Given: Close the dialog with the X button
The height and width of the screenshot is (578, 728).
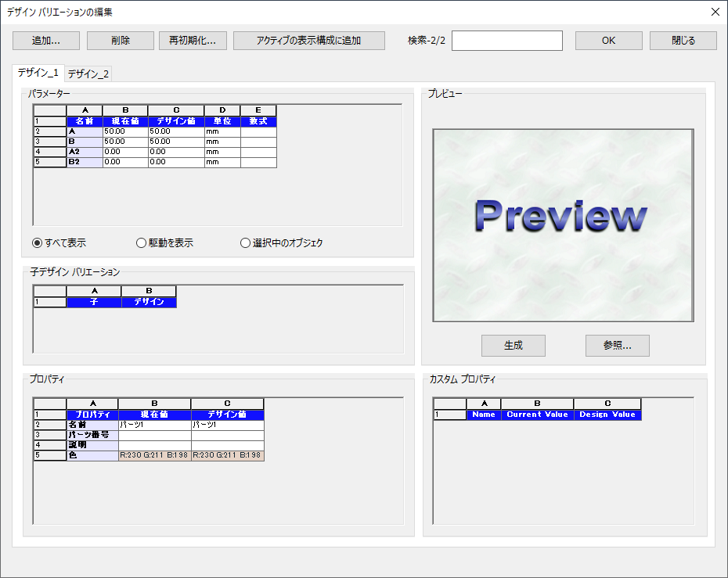Looking at the screenshot, I should pyautogui.click(x=715, y=12).
